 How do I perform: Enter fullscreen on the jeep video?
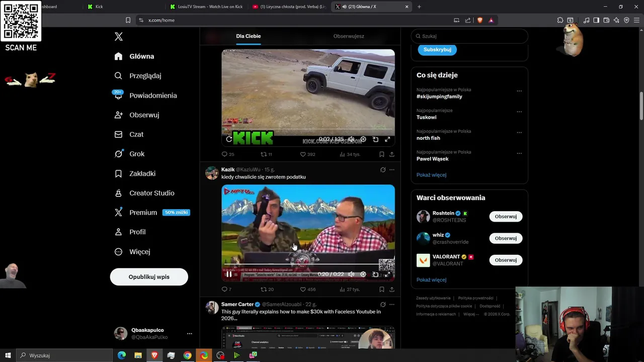tap(387, 139)
